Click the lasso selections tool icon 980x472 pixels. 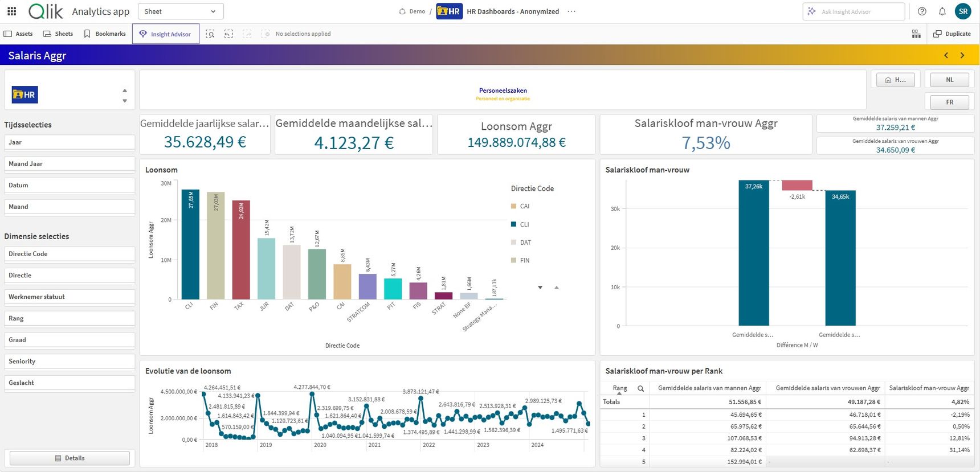[x=228, y=34]
